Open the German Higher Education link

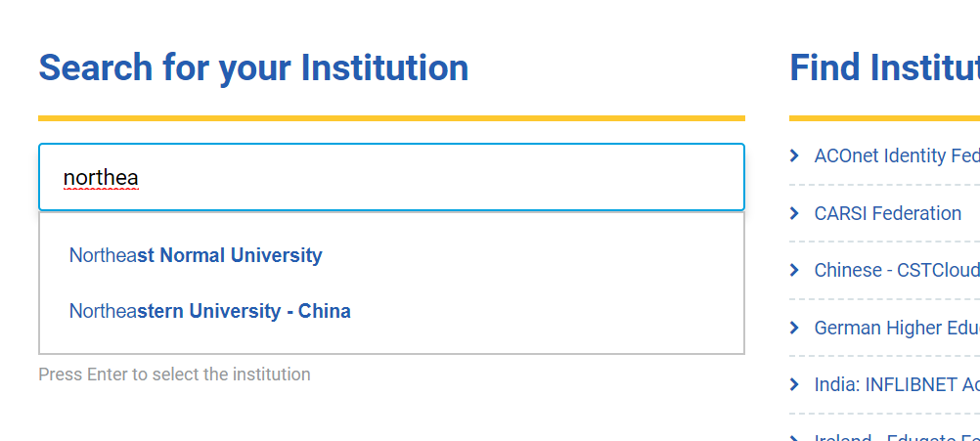point(895,328)
